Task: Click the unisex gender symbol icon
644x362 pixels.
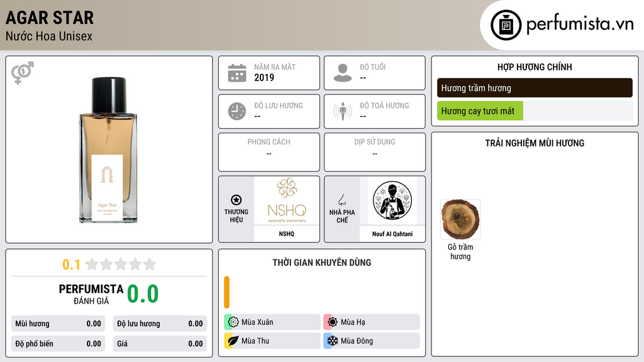Action: [x=23, y=73]
